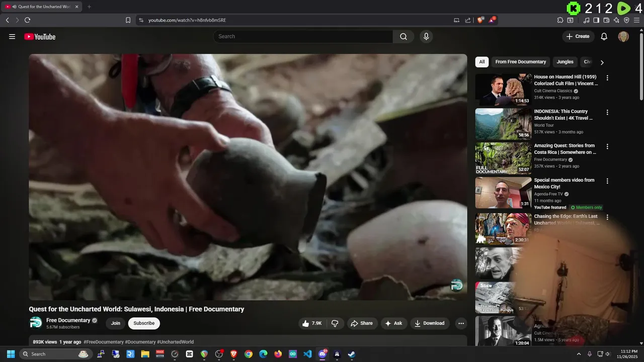Click the #FreeDocumentary hashtag link

pos(104,342)
